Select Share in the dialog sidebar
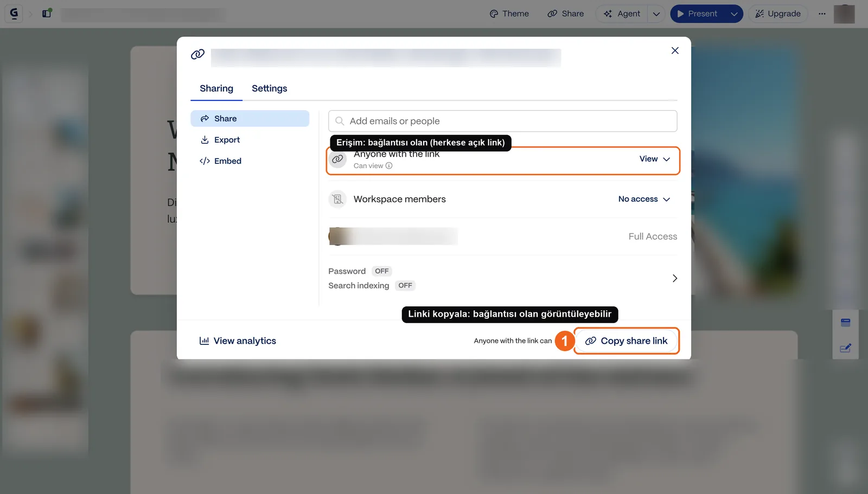 tap(250, 119)
